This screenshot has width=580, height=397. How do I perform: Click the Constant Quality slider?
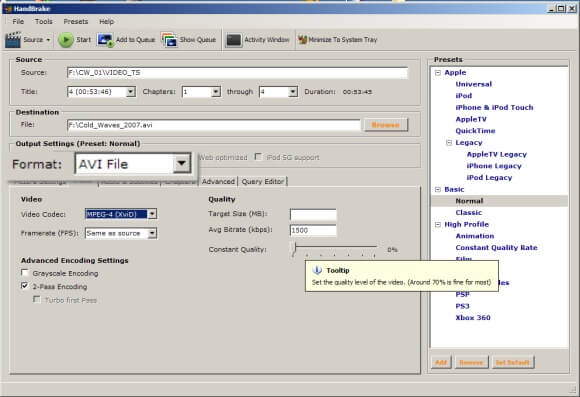pyautogui.click(x=334, y=249)
